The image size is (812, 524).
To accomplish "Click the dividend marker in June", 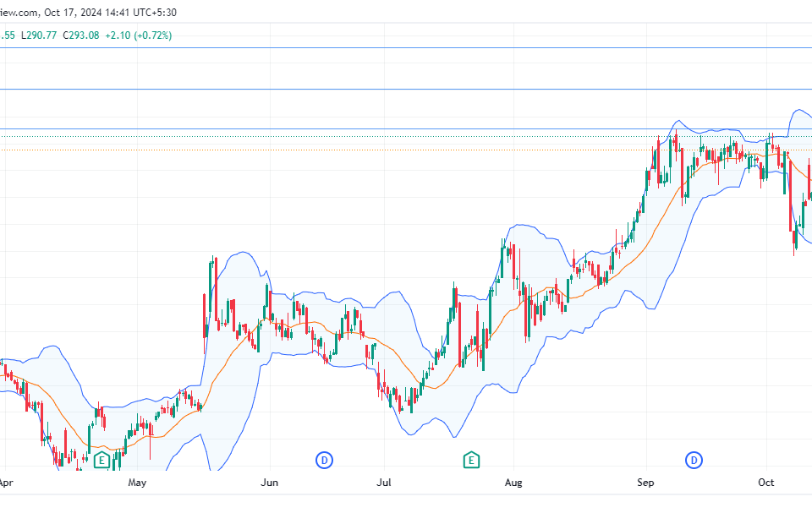I will (x=324, y=460).
